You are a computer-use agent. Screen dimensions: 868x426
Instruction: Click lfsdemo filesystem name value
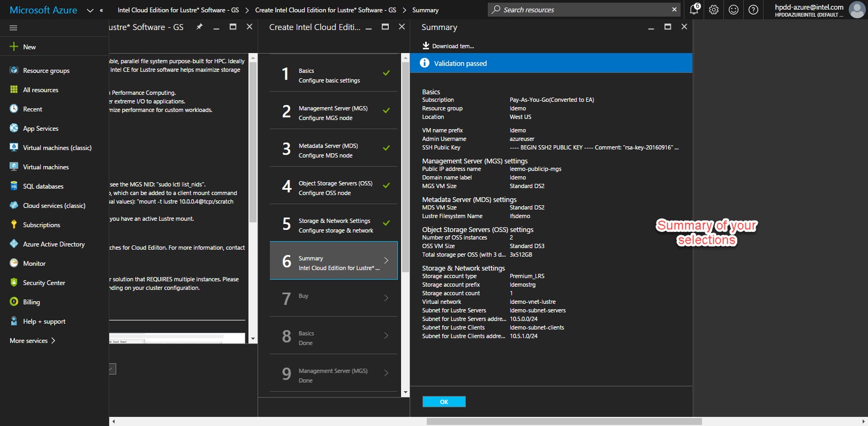(x=520, y=216)
